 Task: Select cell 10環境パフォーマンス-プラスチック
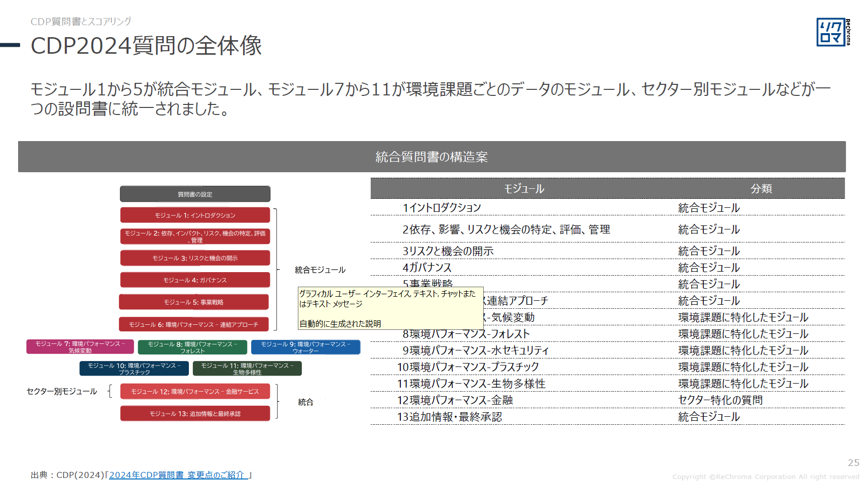coord(468,367)
